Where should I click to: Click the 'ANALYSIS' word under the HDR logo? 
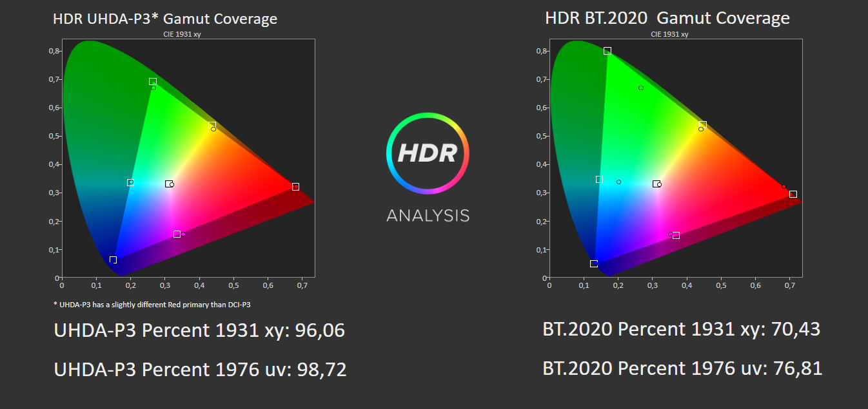428,215
